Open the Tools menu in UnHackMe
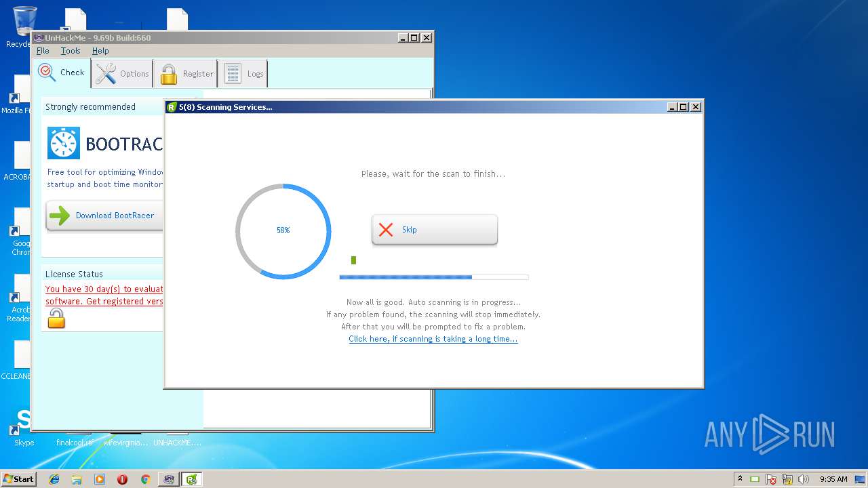The width and height of the screenshot is (868, 488). [x=71, y=51]
